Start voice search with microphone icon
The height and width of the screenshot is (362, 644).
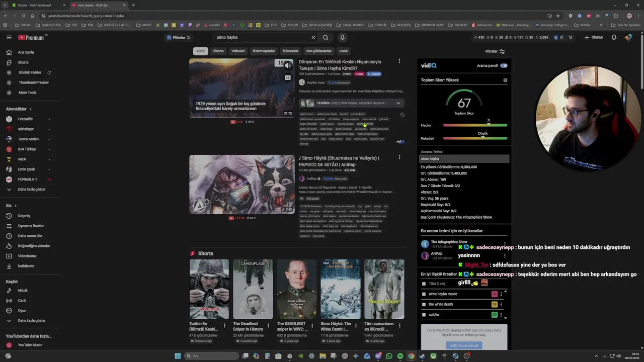[x=342, y=37]
